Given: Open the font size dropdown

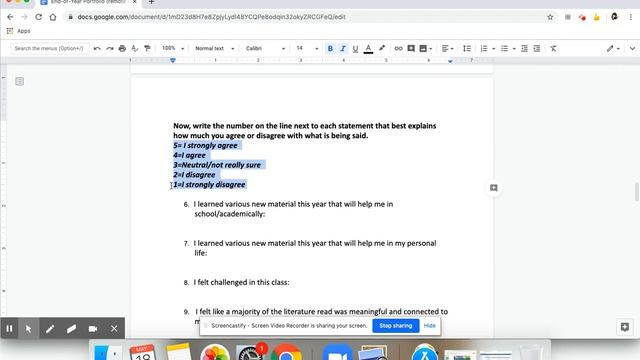Looking at the screenshot, I should pos(307,48).
